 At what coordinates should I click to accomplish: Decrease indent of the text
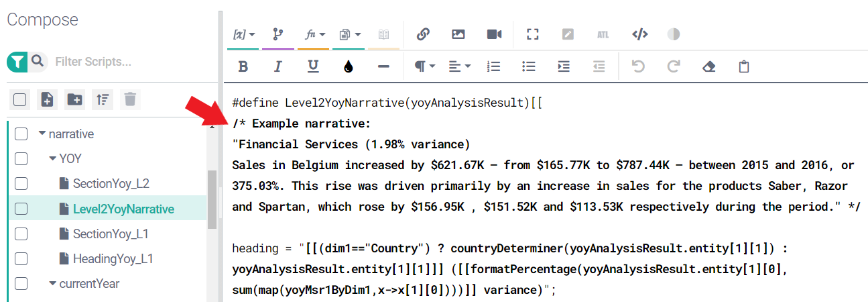(x=599, y=66)
